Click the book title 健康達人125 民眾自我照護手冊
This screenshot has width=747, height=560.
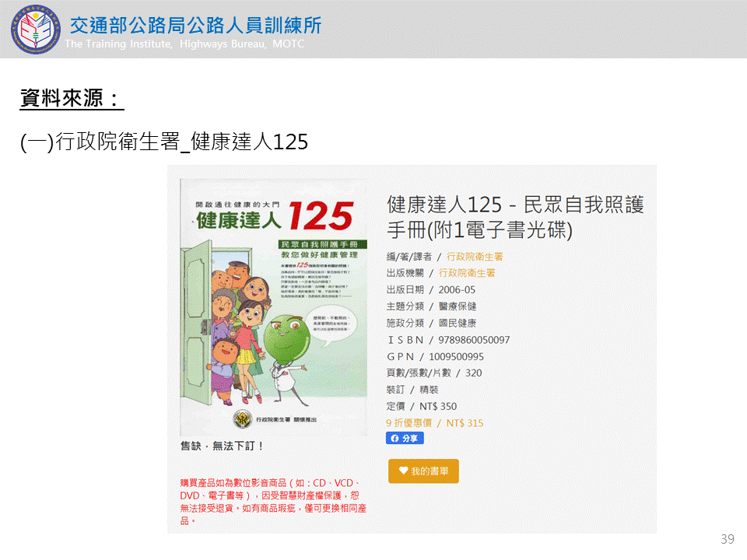coord(515,217)
